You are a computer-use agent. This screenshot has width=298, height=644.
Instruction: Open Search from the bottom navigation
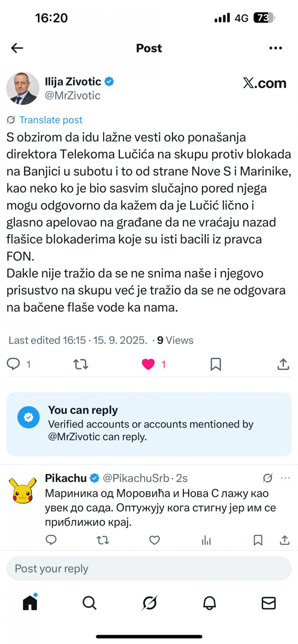(x=89, y=603)
